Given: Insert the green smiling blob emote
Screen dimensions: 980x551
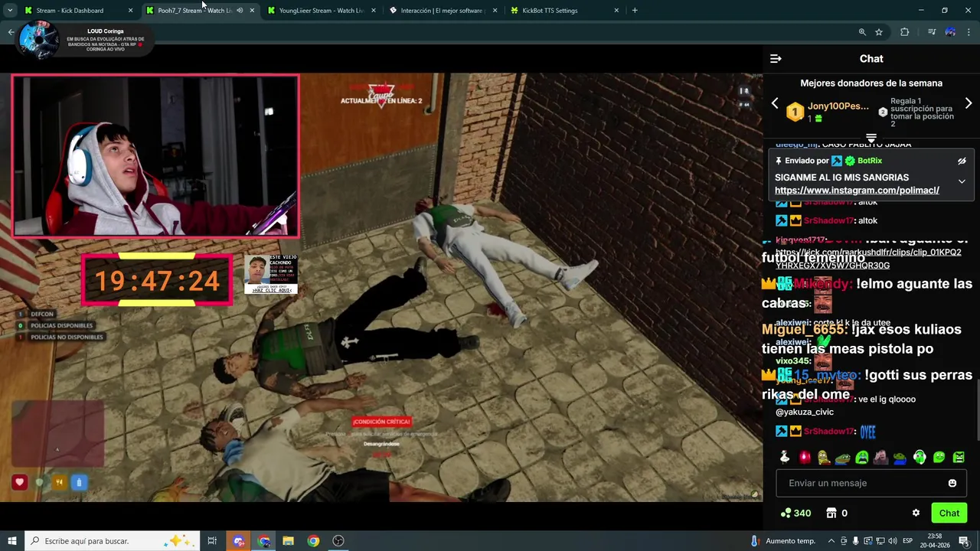Looking at the screenshot, I should click(x=939, y=458).
